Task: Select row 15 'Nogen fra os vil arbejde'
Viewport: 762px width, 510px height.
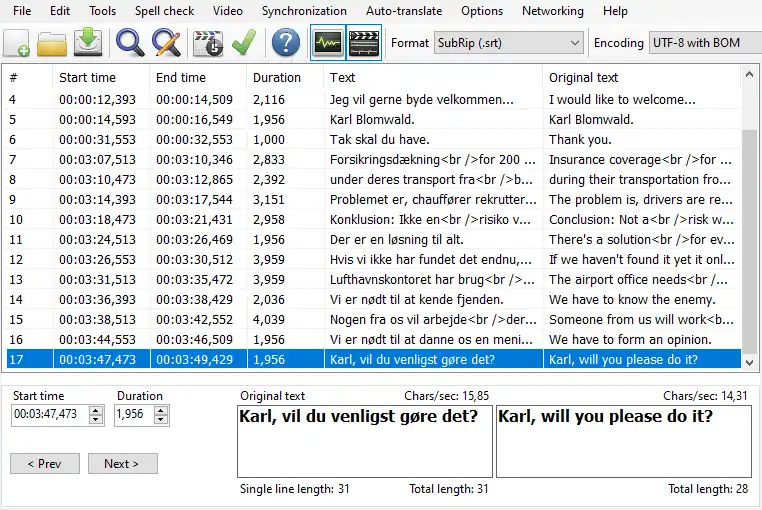Action: (374, 319)
